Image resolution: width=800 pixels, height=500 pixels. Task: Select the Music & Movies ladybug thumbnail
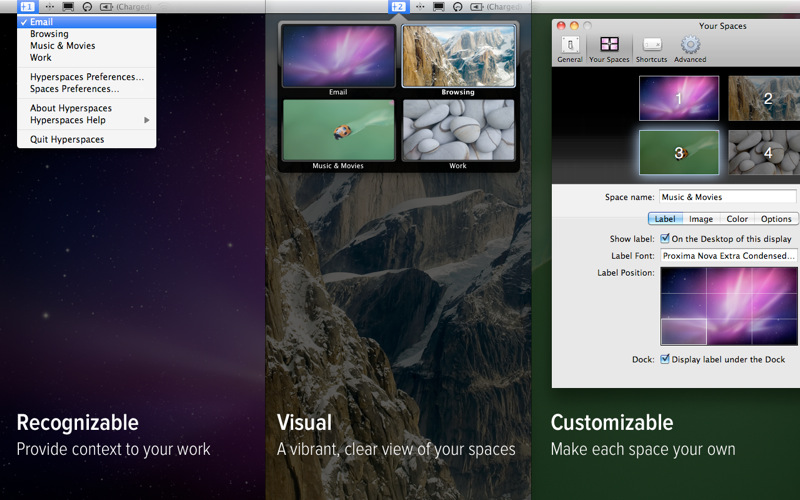pyautogui.click(x=338, y=130)
